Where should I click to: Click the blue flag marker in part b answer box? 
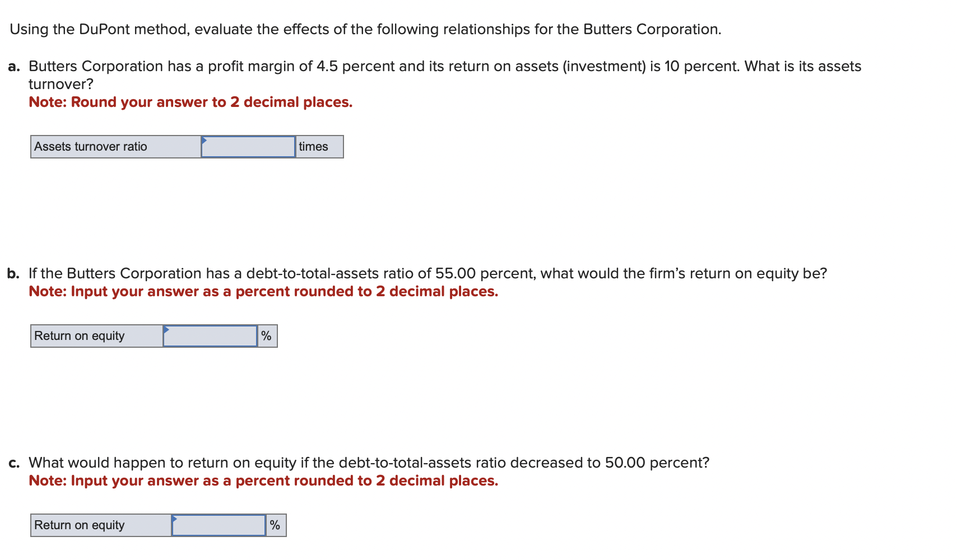tap(166, 329)
